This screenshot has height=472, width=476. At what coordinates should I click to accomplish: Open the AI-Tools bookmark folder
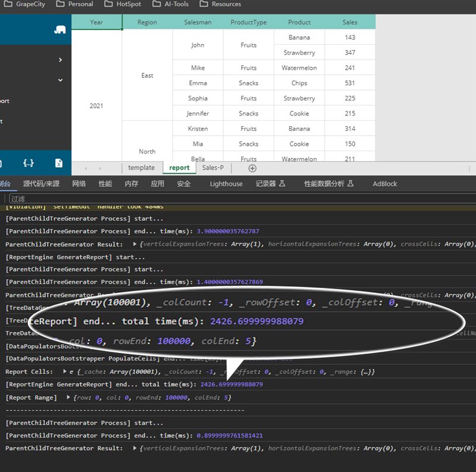coord(170,4)
